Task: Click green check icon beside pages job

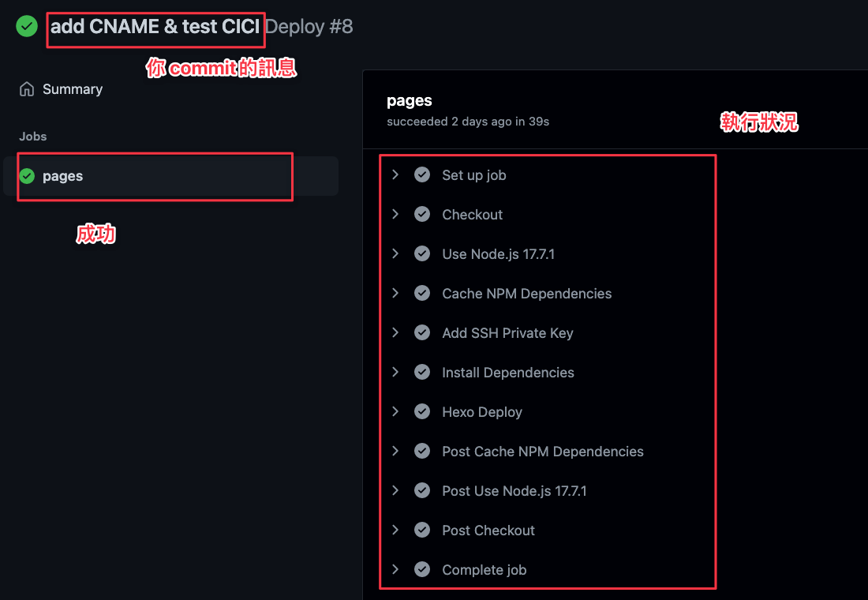Action: [27, 176]
